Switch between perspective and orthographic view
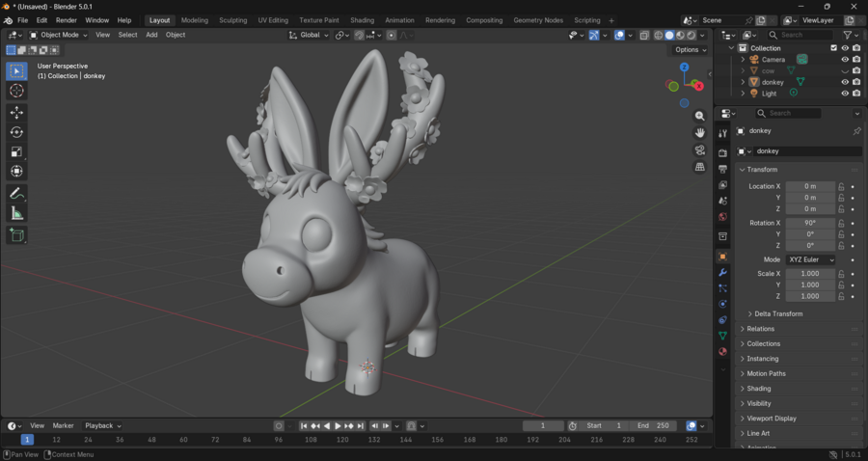Viewport: 868px width, 461px height. [x=700, y=167]
